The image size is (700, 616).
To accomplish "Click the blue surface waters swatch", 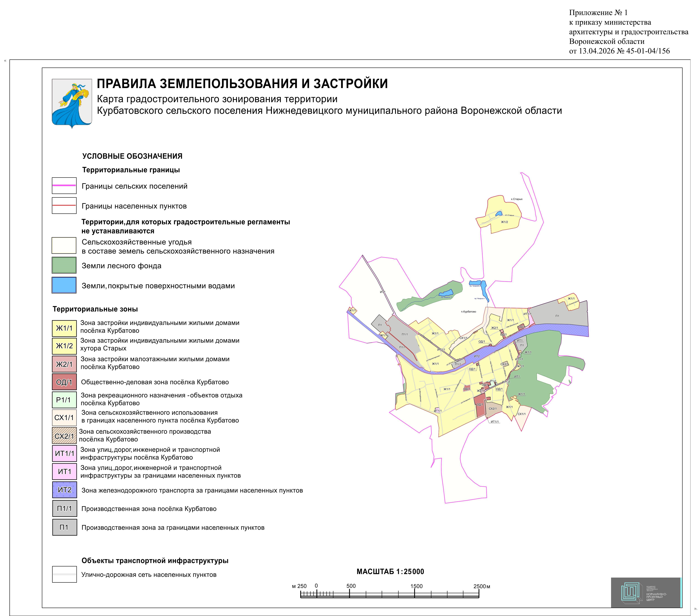I will click(64, 285).
